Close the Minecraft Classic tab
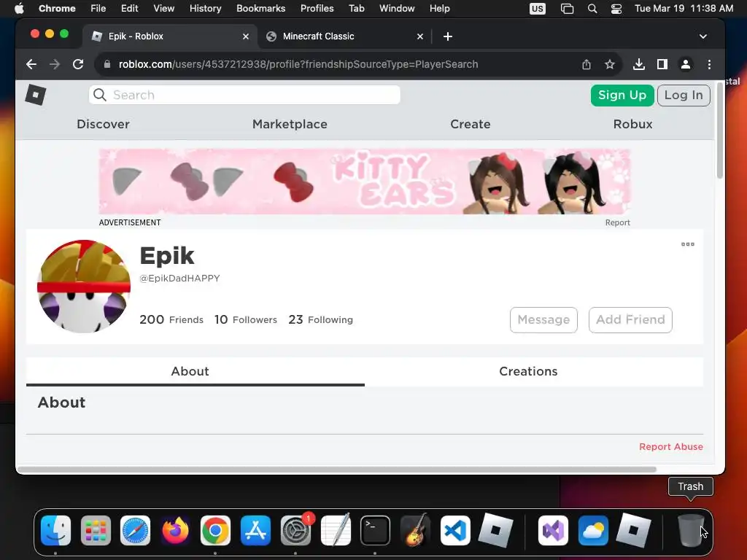The image size is (747, 560). (x=419, y=36)
